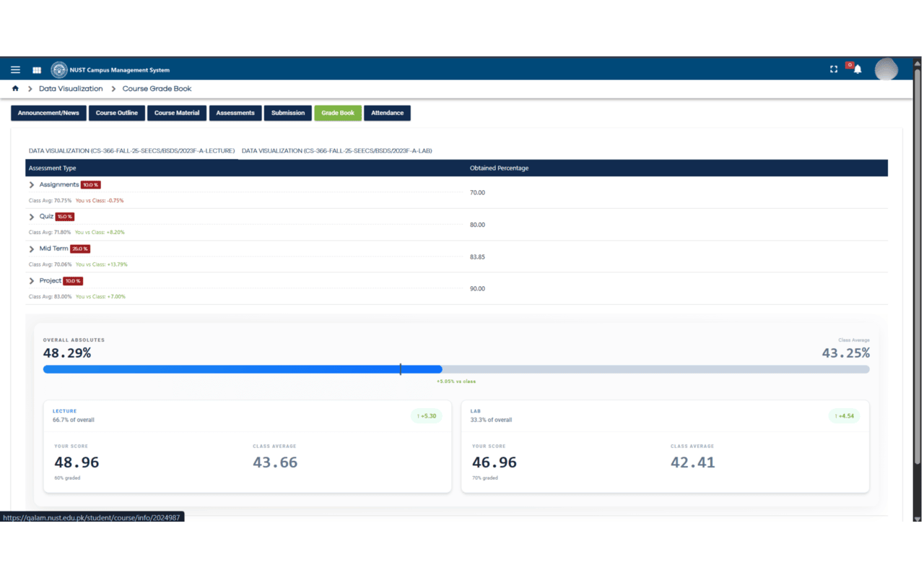The image size is (924, 578).
Task: Click the scrollbar up arrow
Action: 918,62
